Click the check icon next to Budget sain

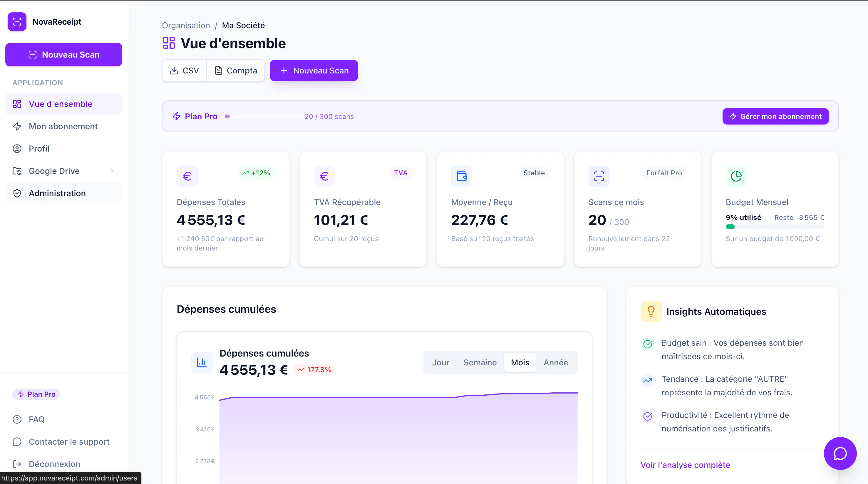click(648, 344)
